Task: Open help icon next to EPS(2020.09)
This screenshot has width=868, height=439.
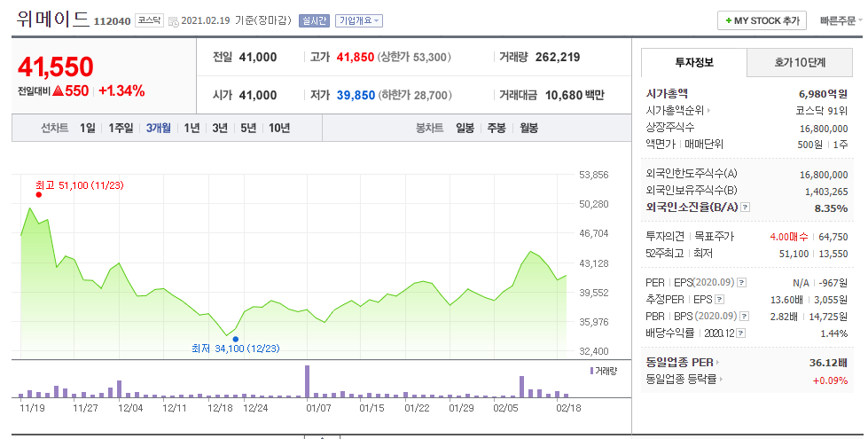Action: coord(742,283)
